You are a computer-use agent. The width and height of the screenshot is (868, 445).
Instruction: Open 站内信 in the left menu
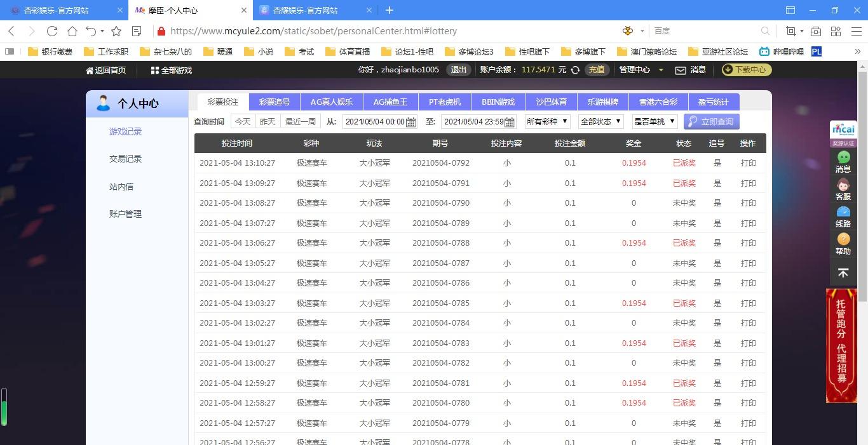(121, 187)
